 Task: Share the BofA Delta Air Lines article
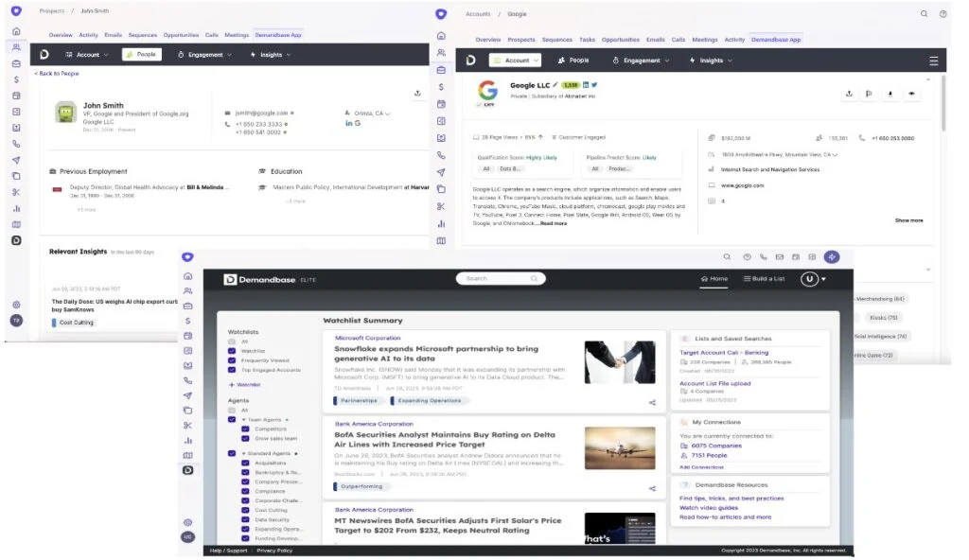[652, 488]
